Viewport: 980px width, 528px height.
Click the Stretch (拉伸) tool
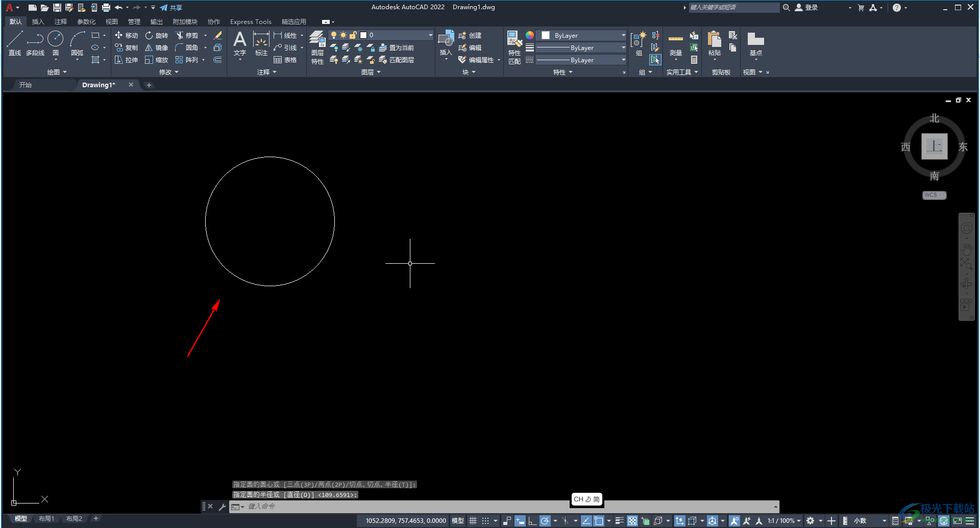coord(126,60)
